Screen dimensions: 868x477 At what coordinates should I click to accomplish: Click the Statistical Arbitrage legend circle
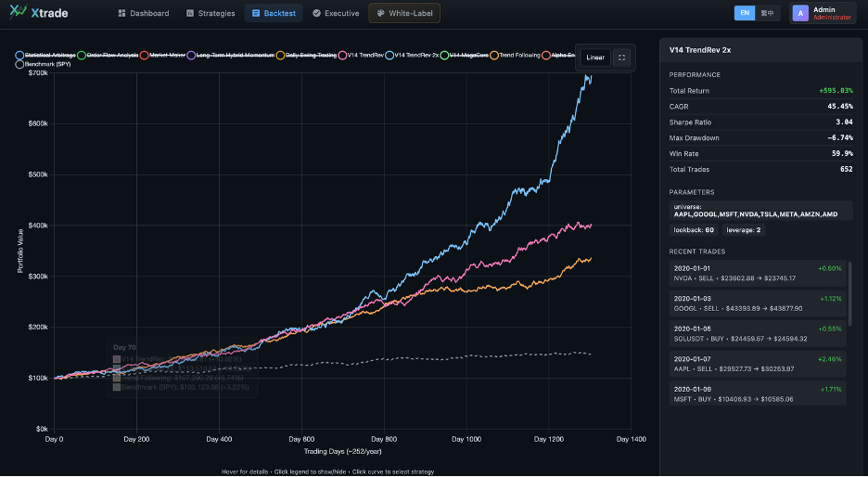[19, 56]
